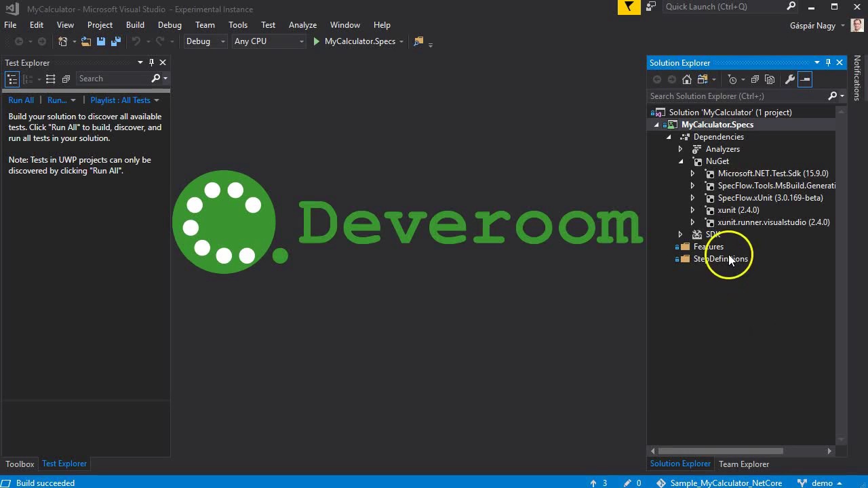Select the StepDefinitions folder

click(x=720, y=259)
